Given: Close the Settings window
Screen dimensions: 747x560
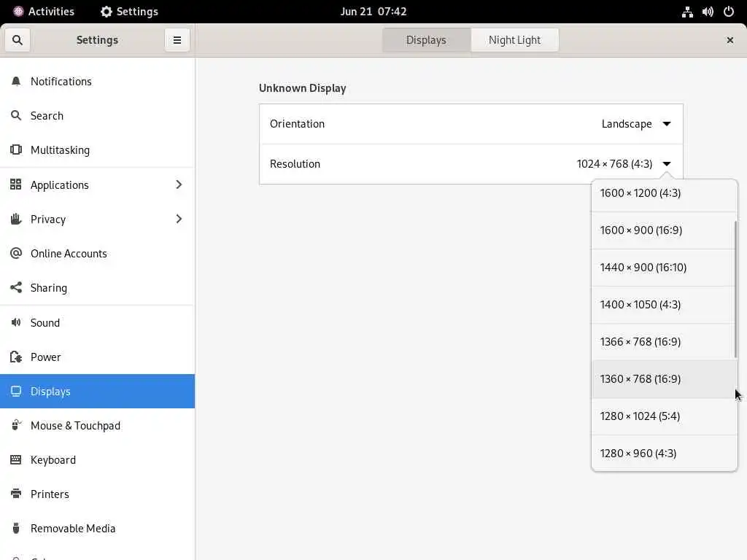Looking at the screenshot, I should tap(729, 40).
